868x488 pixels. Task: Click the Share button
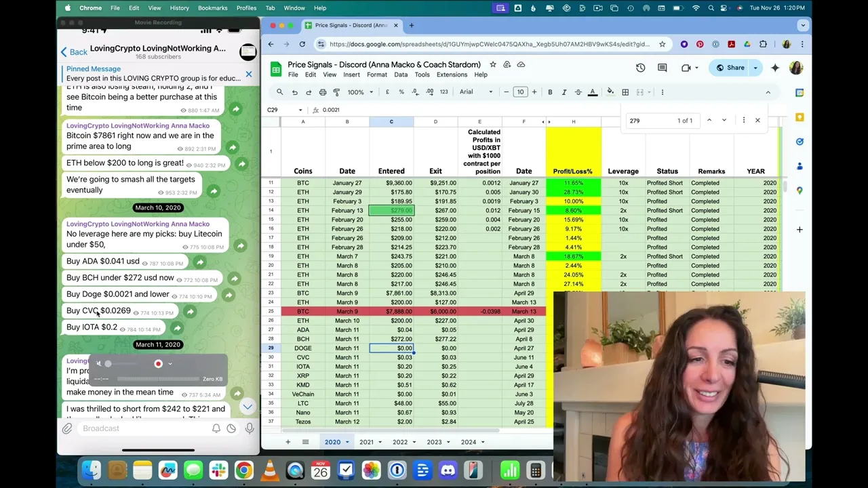pyautogui.click(x=730, y=68)
